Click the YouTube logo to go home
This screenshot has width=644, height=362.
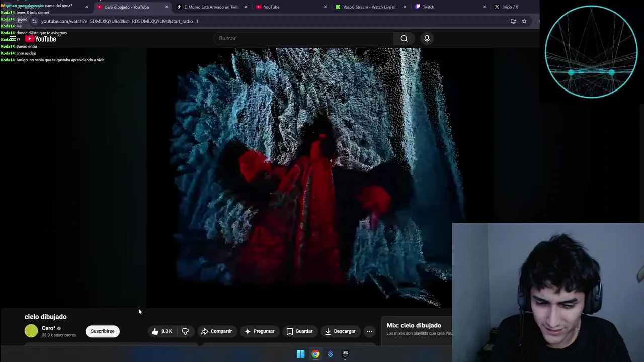click(x=40, y=39)
